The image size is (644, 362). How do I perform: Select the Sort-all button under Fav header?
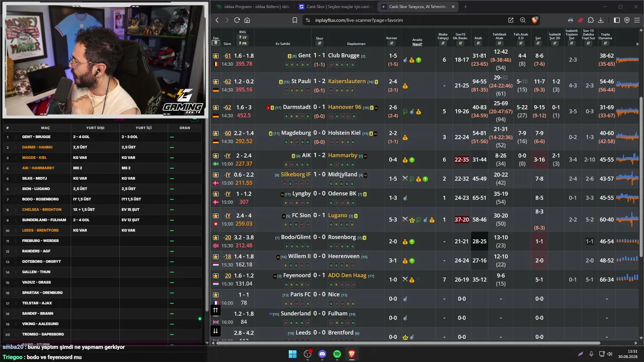[216, 43]
